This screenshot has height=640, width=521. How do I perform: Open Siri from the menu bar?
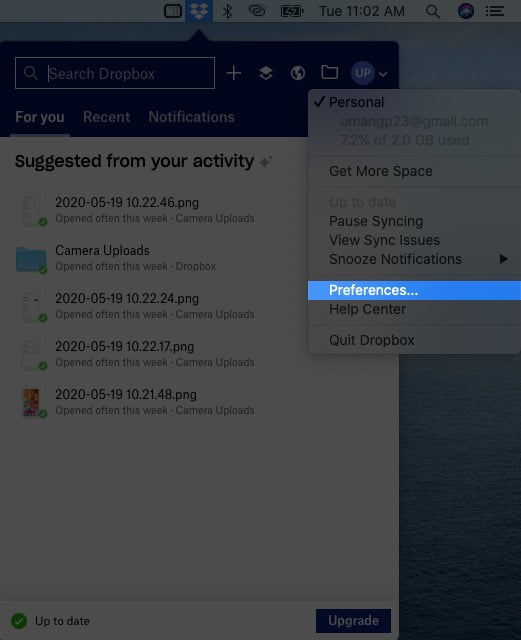(x=466, y=11)
